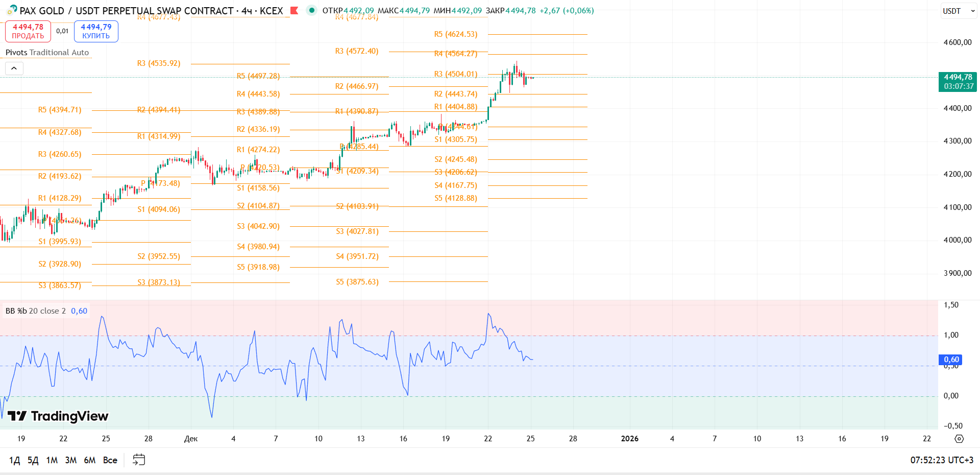Click the R3 (4260.65) pivot label
The width and height of the screenshot is (980, 475).
pos(60,154)
